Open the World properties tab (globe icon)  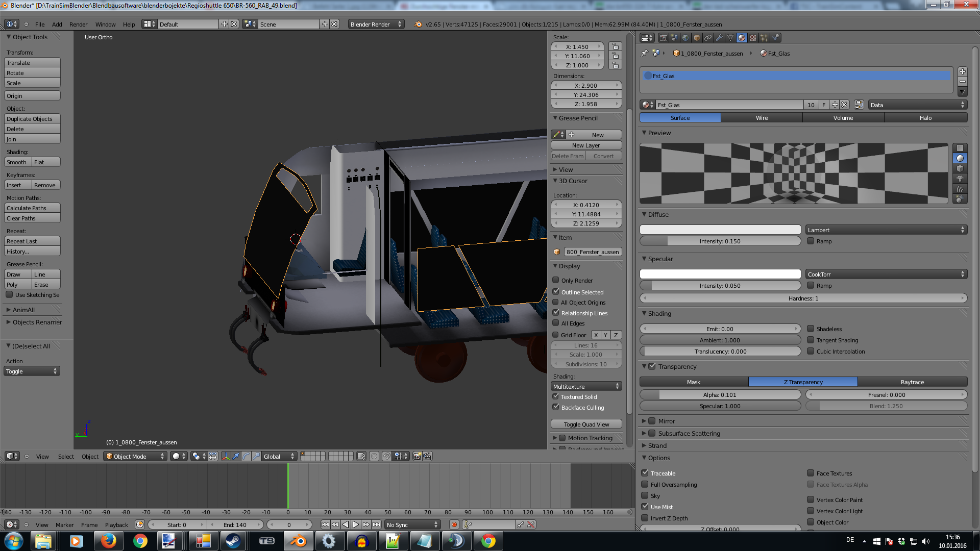click(x=685, y=38)
